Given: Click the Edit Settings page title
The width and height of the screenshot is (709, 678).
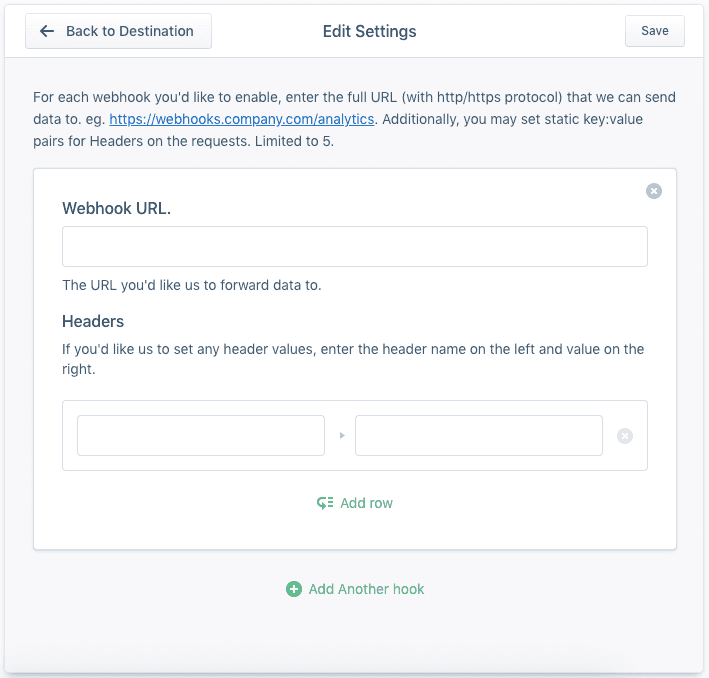Looking at the screenshot, I should (x=369, y=31).
